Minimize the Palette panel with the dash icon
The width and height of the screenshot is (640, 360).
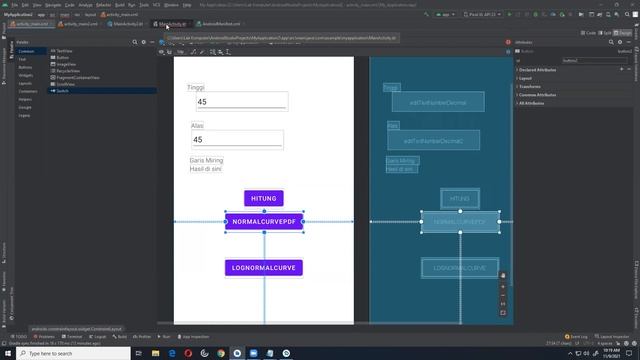(x=152, y=42)
